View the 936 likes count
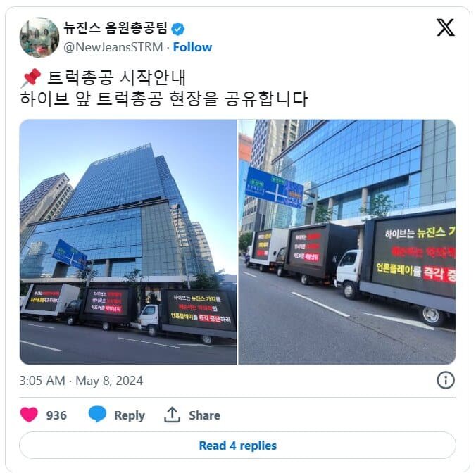 (x=56, y=415)
